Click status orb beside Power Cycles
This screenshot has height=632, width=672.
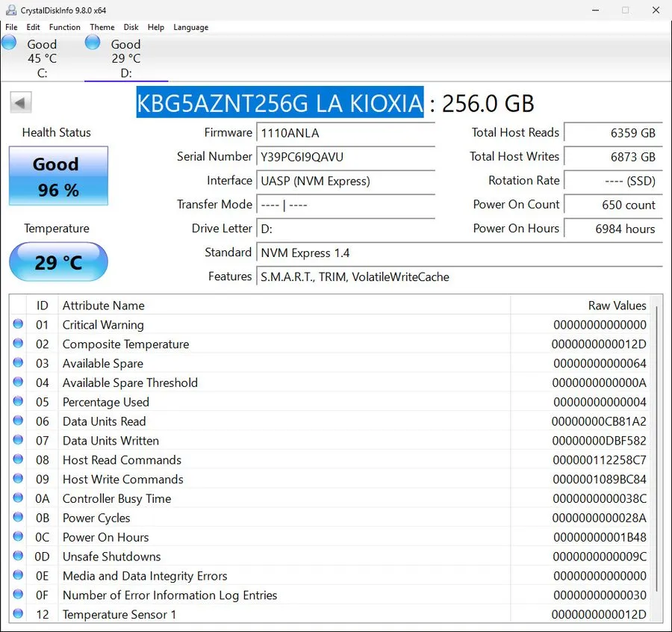click(18, 517)
